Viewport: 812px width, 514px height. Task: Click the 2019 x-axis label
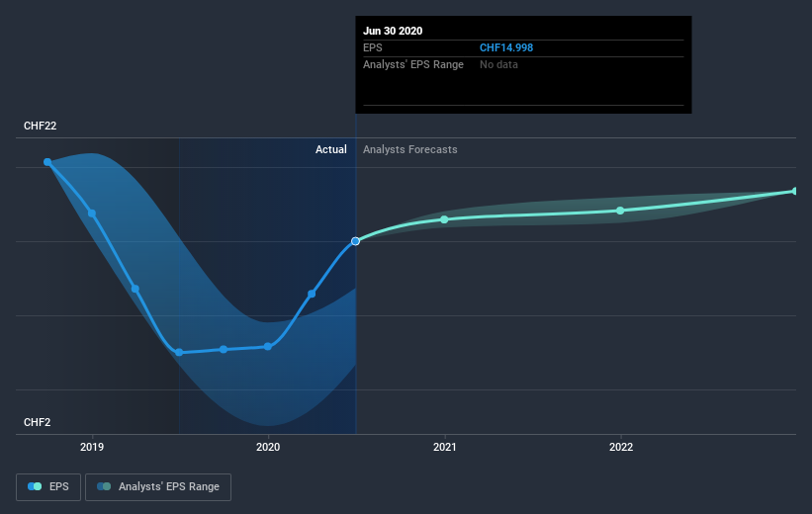92,447
